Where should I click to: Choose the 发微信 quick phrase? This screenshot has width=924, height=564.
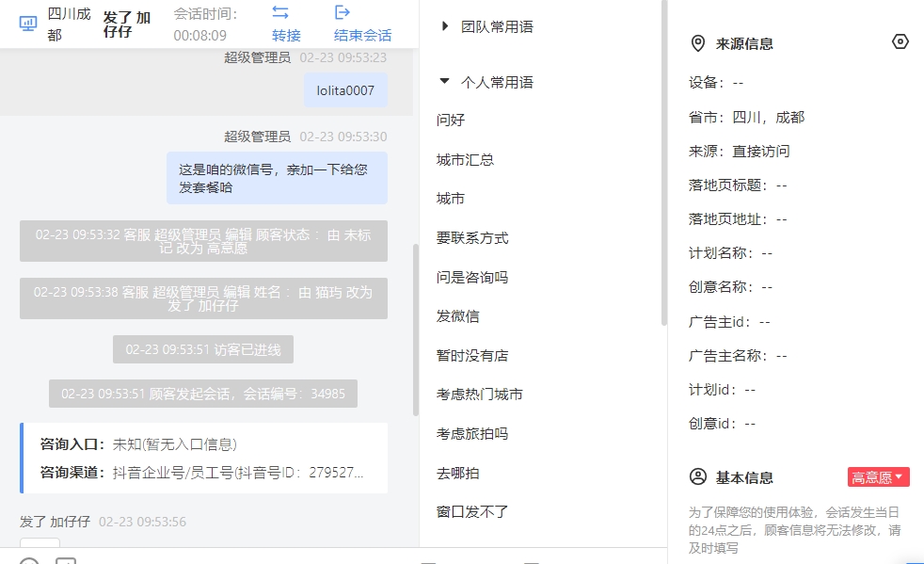point(458,316)
